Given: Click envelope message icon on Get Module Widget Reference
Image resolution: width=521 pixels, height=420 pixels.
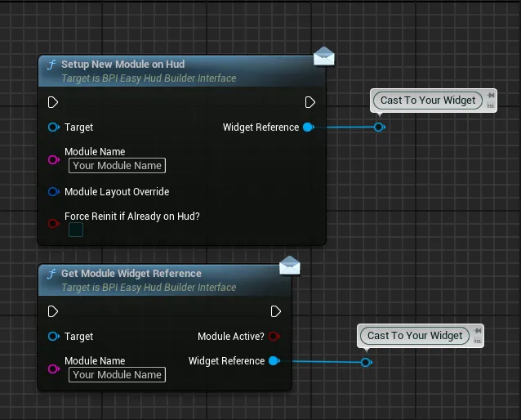Looking at the screenshot, I should pos(290,266).
